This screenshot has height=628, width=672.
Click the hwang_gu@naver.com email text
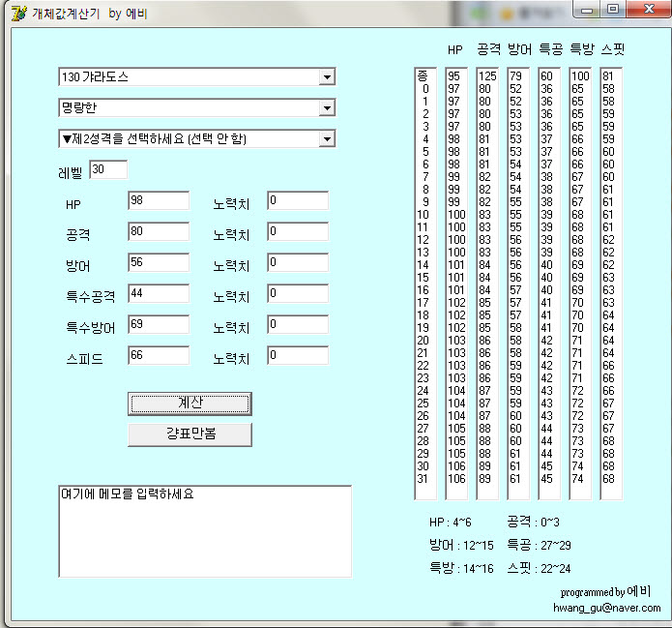pyautogui.click(x=606, y=608)
